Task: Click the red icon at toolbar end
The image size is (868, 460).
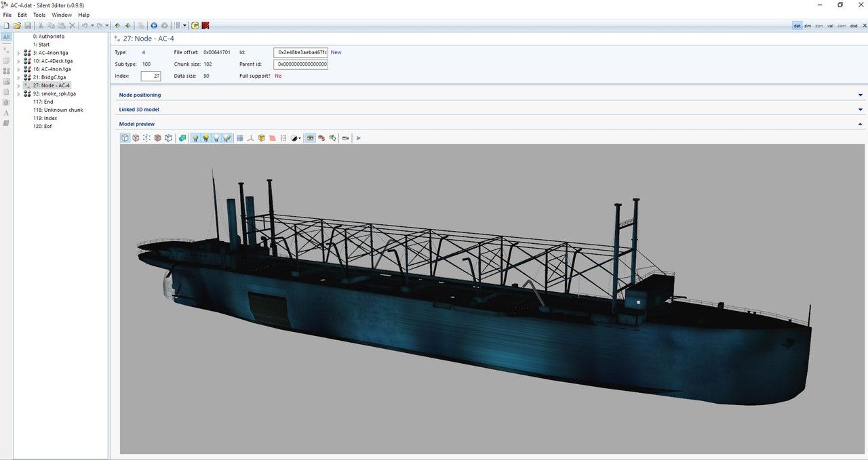Action: (x=205, y=26)
